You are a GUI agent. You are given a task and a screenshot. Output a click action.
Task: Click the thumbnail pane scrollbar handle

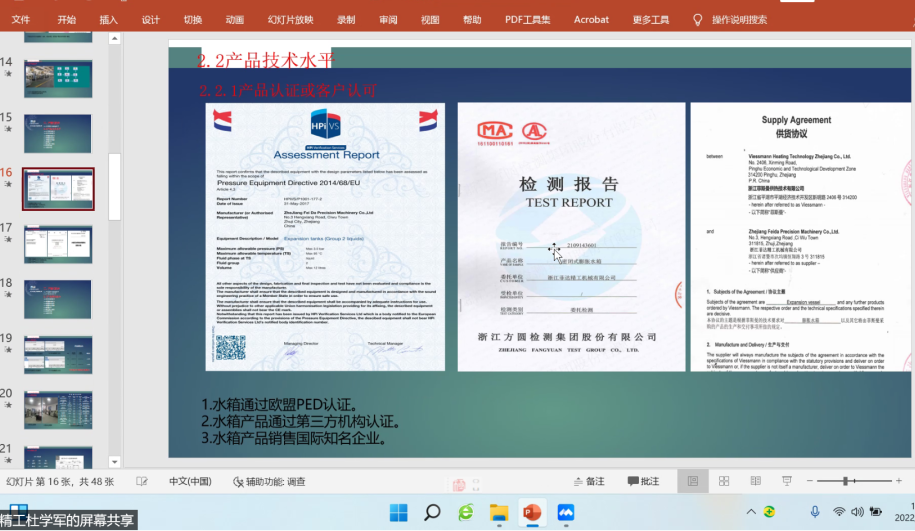[x=114, y=187]
